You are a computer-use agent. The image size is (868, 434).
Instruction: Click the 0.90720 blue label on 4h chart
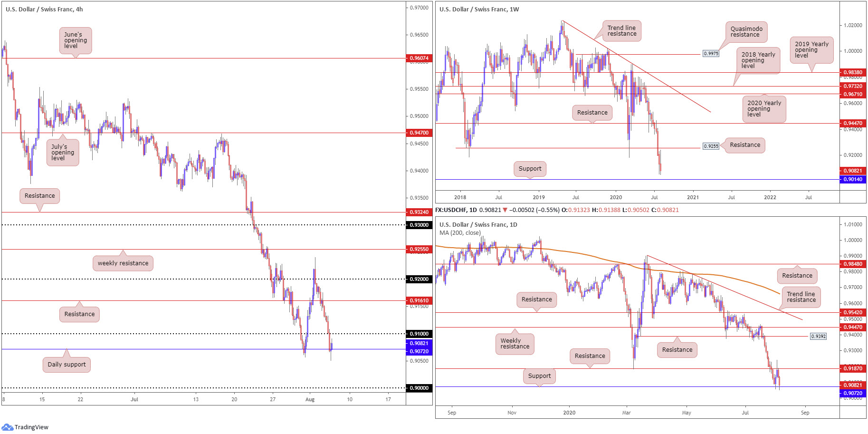click(419, 351)
